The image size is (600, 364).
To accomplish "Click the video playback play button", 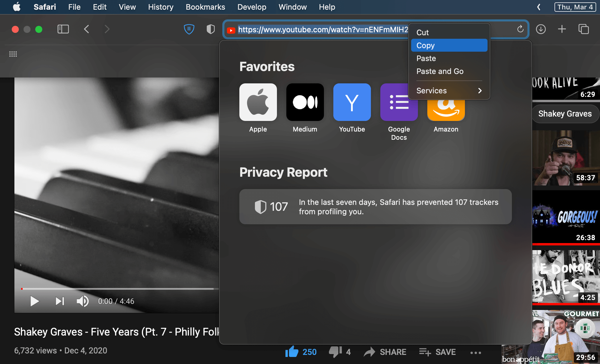I will (34, 301).
